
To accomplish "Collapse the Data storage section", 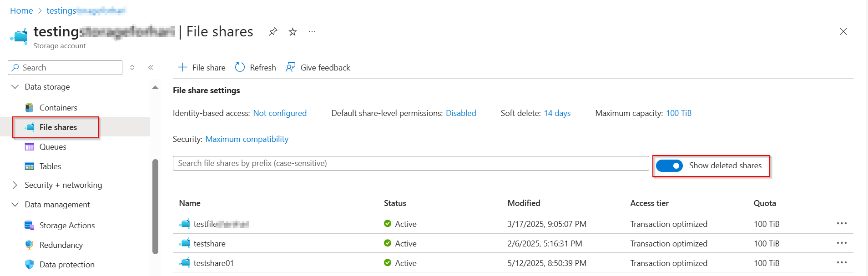I will point(15,86).
